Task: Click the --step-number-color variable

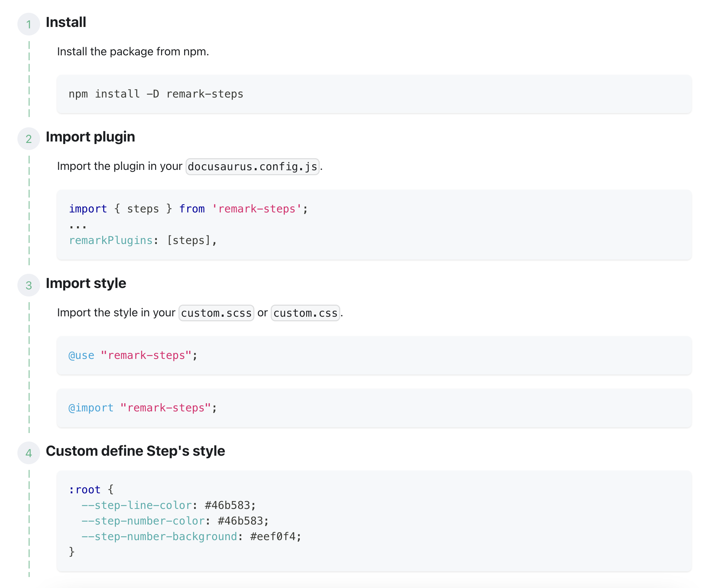Action: click(143, 521)
